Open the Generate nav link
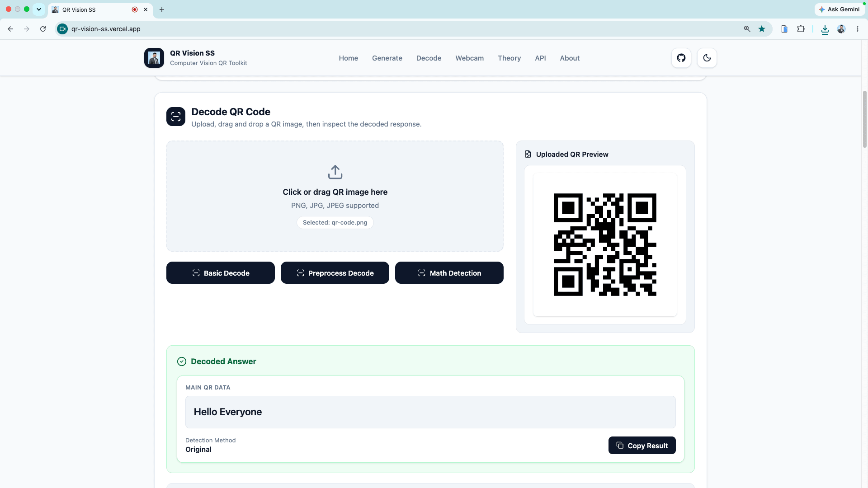The width and height of the screenshot is (868, 488). coord(387,58)
